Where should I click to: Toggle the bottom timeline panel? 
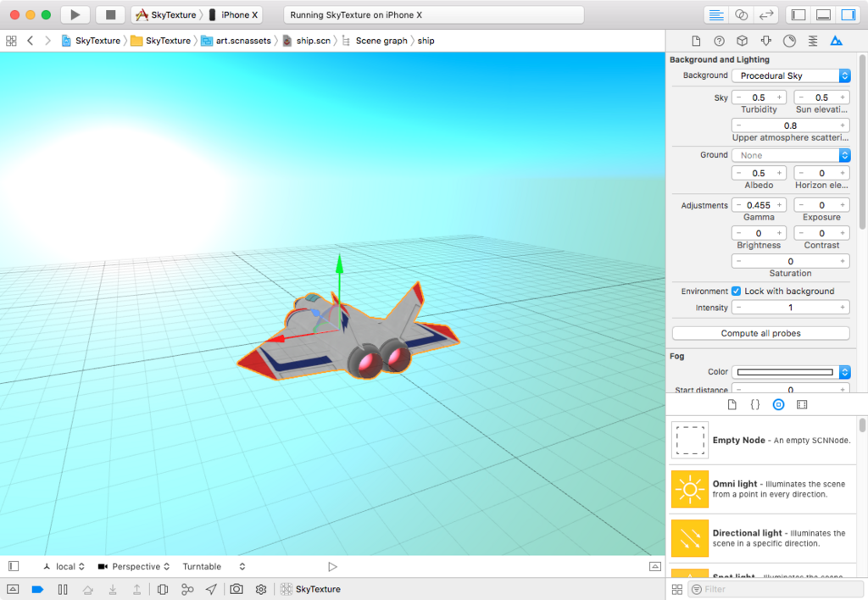click(655, 566)
